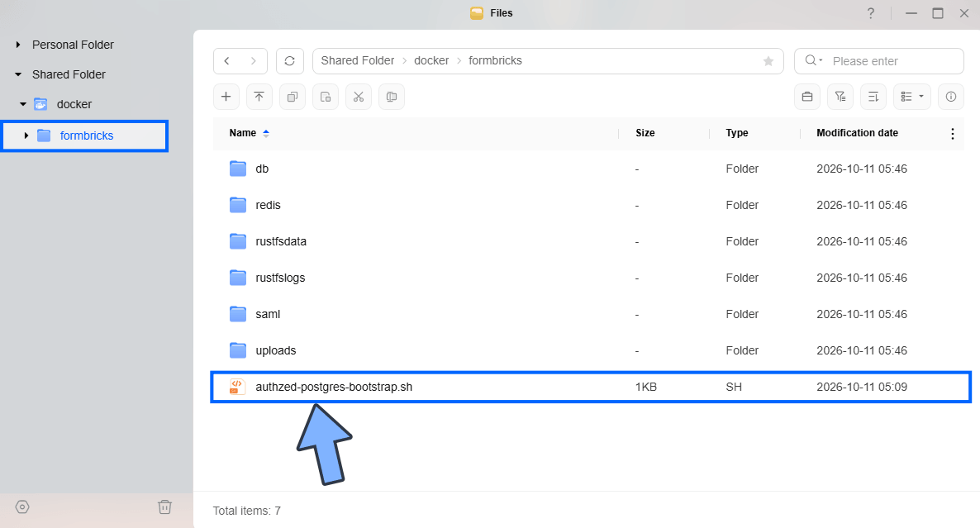Go to docker in the breadcrumb
The image size is (980, 528).
point(431,60)
